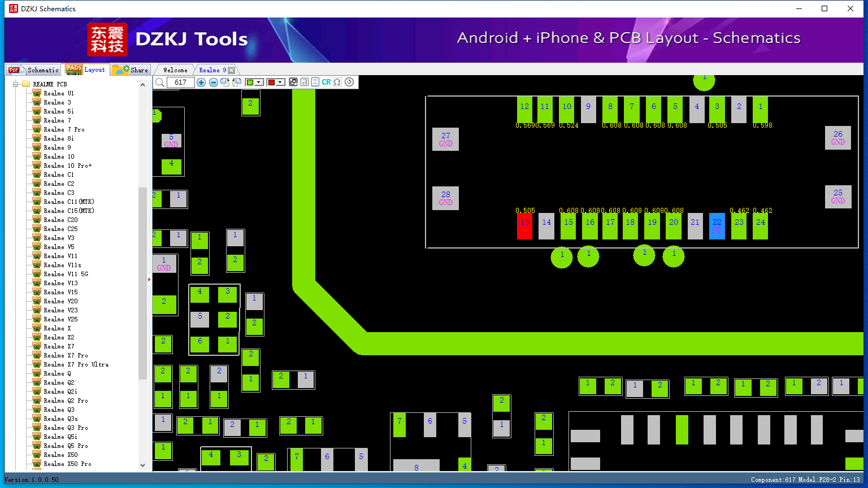Click the gray connector pad 14
868x488 pixels.
click(546, 226)
